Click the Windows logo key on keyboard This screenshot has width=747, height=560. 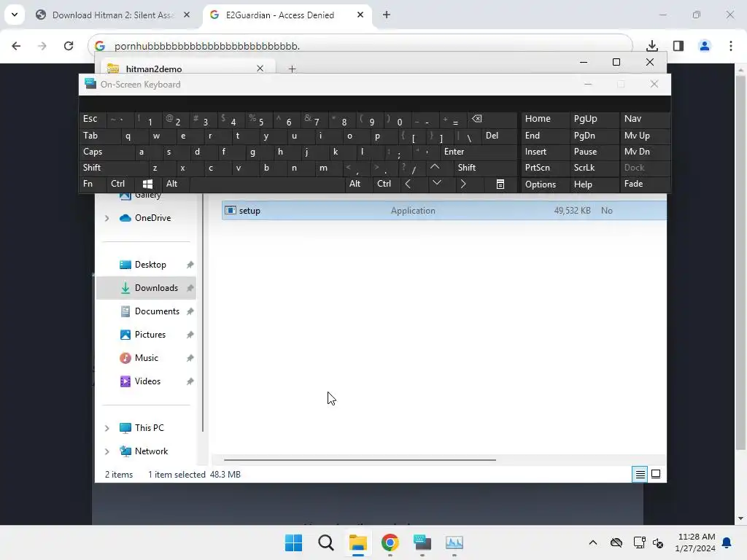point(147,184)
